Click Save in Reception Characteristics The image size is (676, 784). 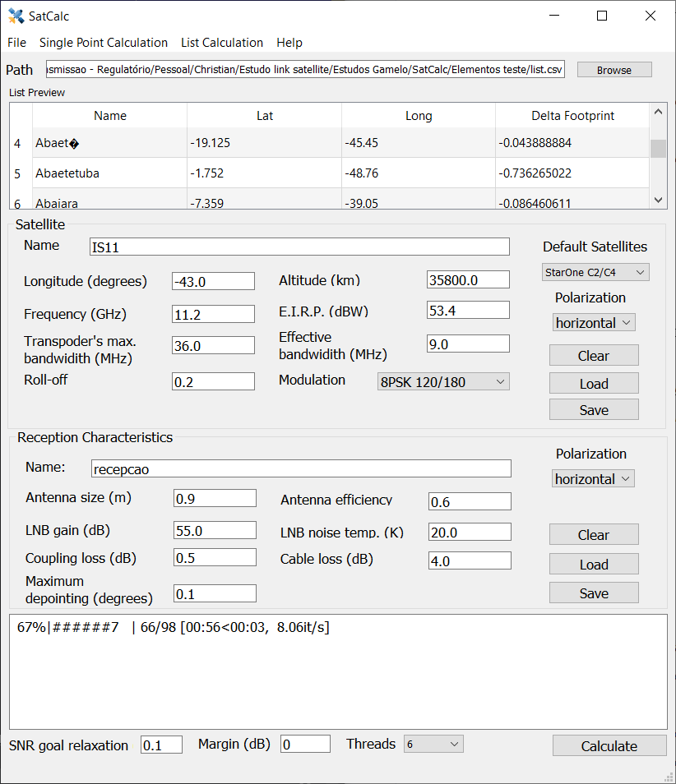click(594, 593)
